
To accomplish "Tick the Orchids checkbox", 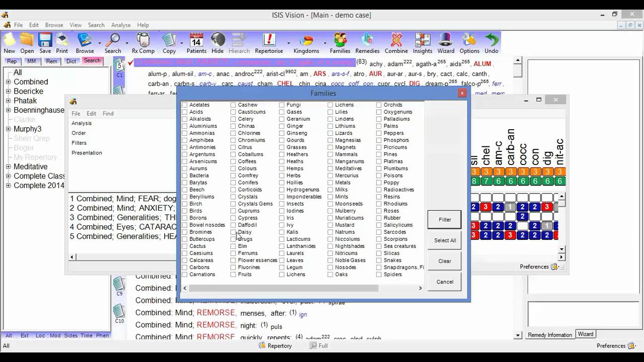I will coord(379,105).
